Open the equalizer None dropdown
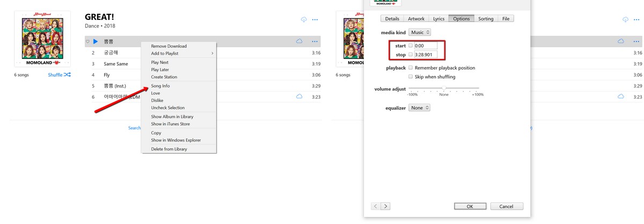Screen dimensions: 644x224 click(420, 108)
